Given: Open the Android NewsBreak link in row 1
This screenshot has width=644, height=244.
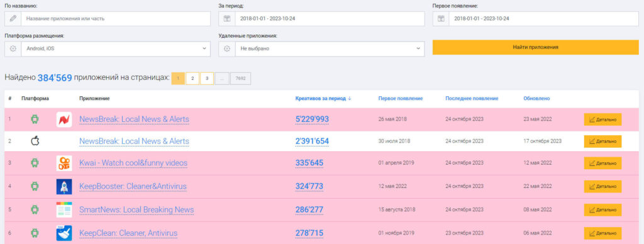Looking at the screenshot, I should pos(135,119).
